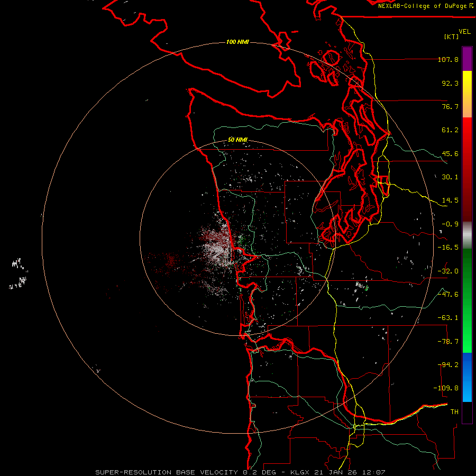476x476 pixels.
Task: Click the TH threshold label
Action: (454, 412)
